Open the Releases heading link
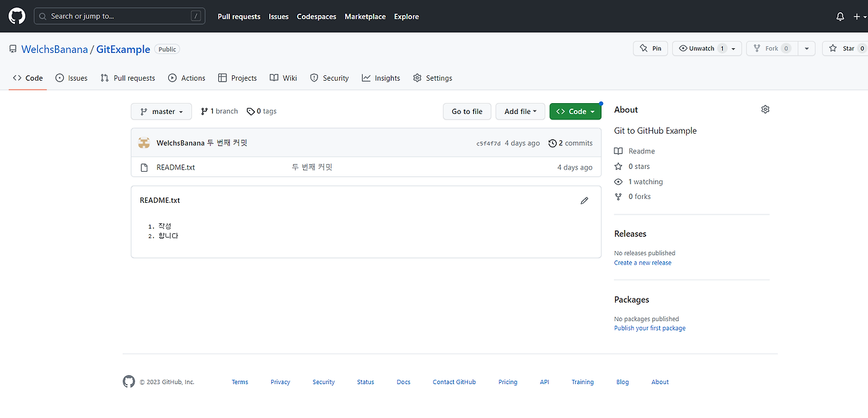 tap(630, 233)
